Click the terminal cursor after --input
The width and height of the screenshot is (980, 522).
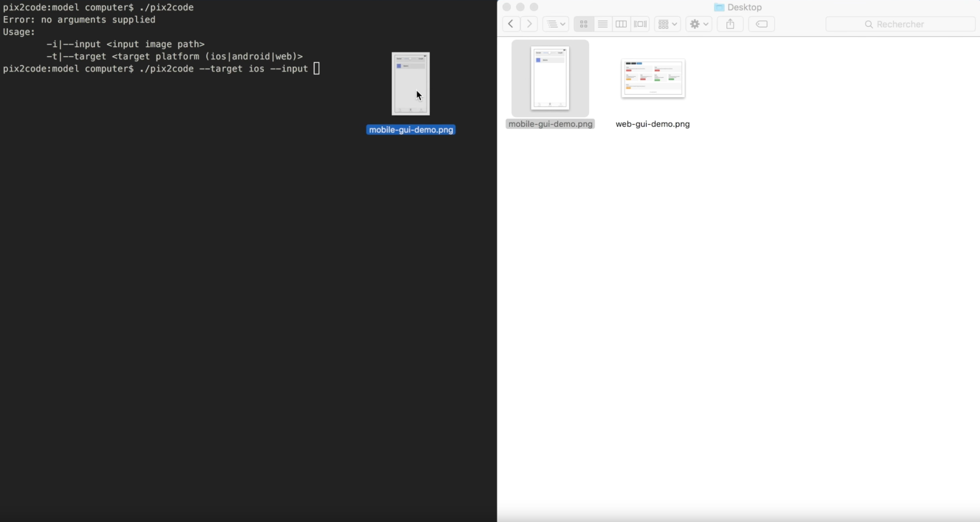tap(316, 68)
